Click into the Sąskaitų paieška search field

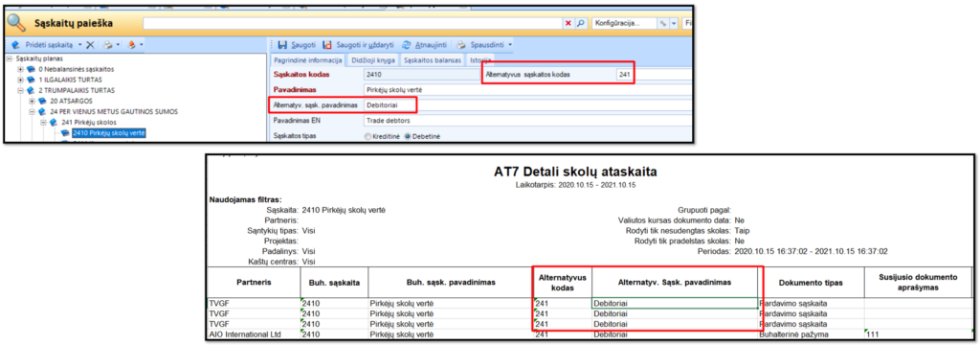[x=352, y=23]
